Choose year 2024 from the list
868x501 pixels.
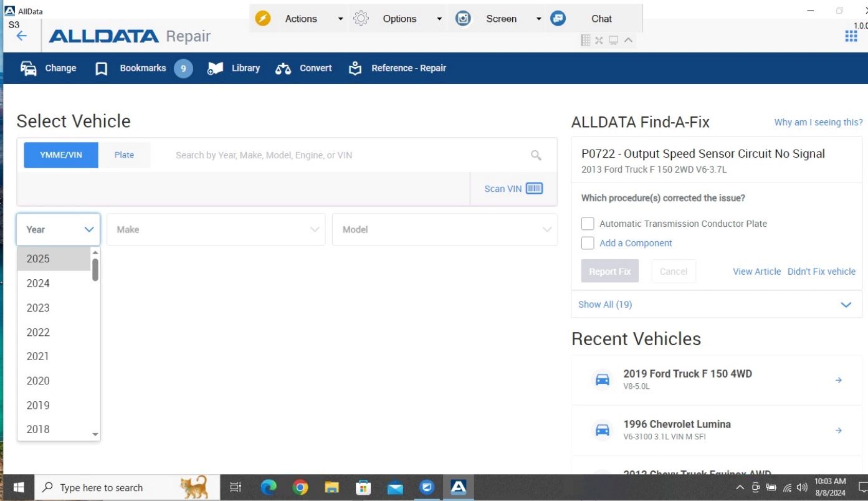coord(54,283)
